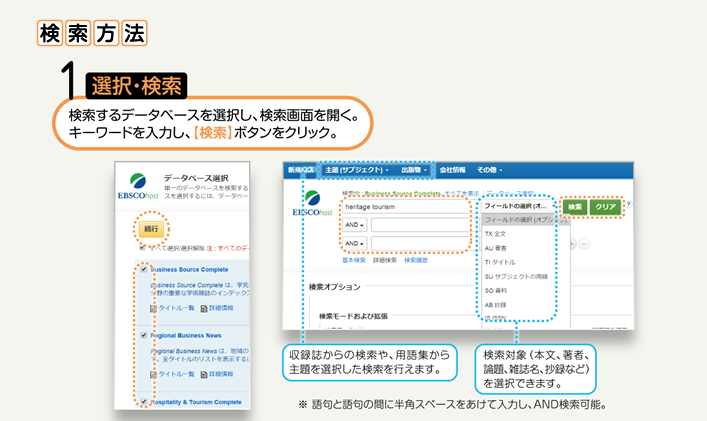This screenshot has height=421, width=707.
Task: Click the EBSCOhost logo in the database selection panel
Action: pyautogui.click(x=138, y=187)
